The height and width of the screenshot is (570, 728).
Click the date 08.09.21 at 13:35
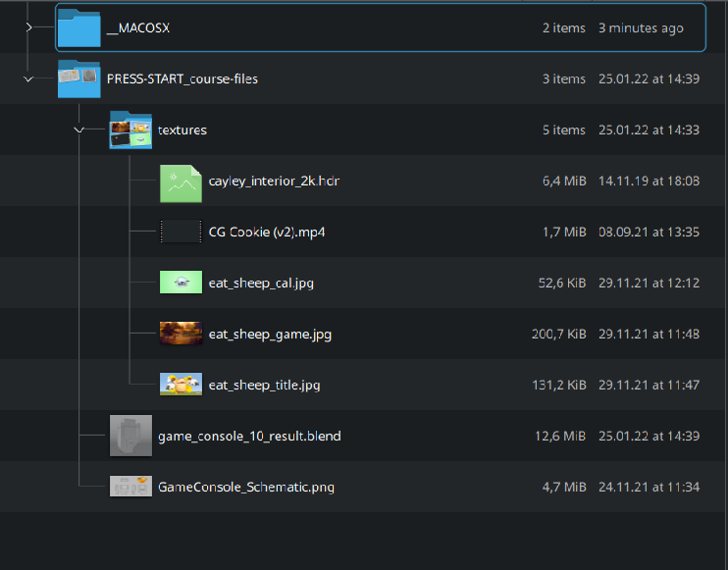tap(650, 233)
